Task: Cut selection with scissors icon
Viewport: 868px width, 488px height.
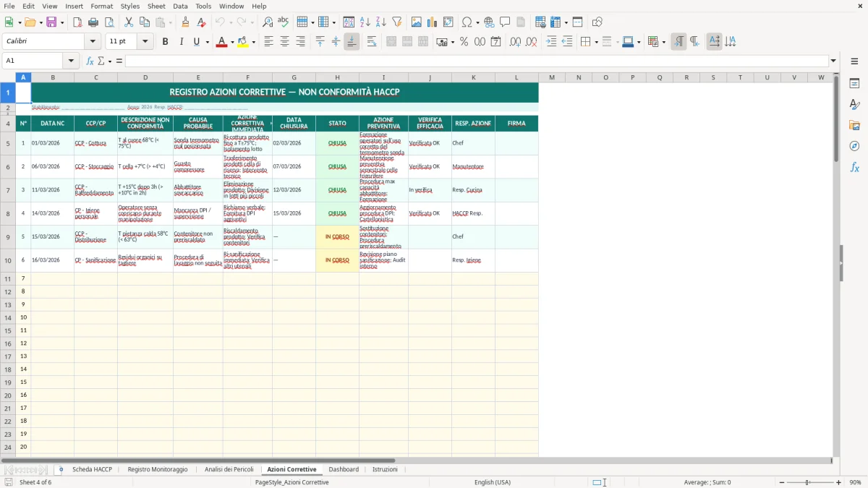Action: [129, 22]
